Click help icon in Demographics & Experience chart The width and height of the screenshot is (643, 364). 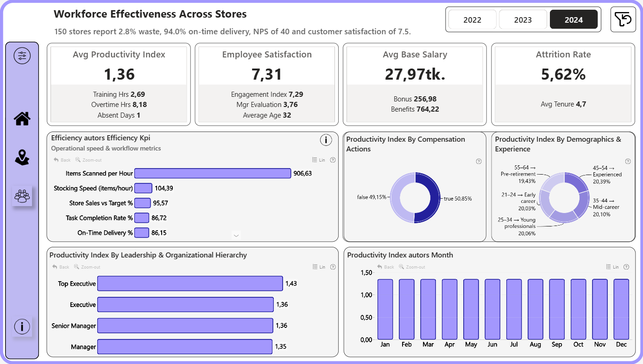point(628,162)
